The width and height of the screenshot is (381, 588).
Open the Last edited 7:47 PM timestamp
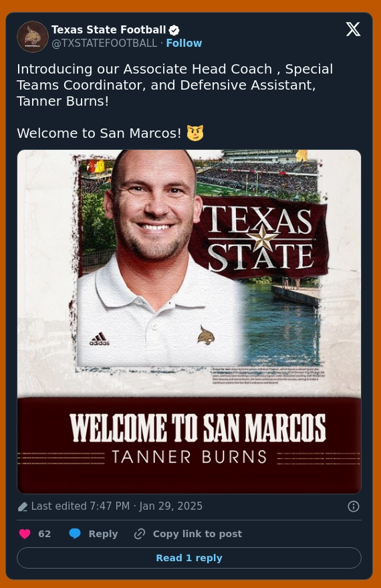[x=117, y=506]
